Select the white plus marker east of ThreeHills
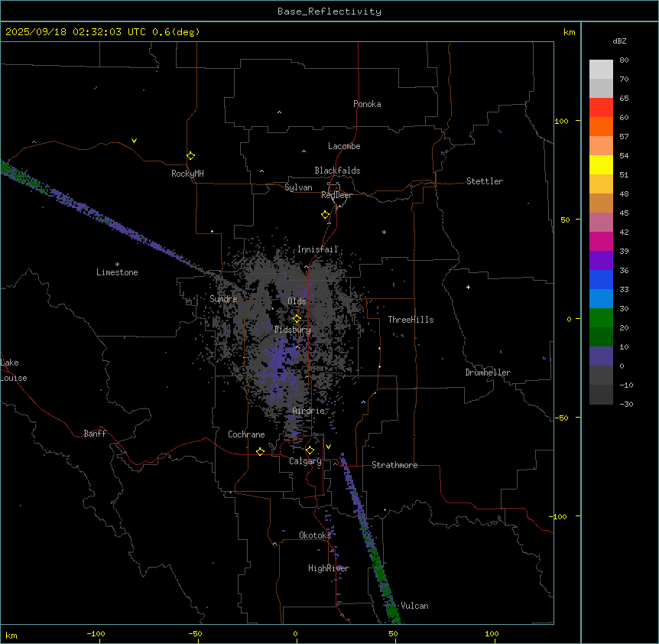The height and width of the screenshot is (644, 659). click(x=468, y=287)
